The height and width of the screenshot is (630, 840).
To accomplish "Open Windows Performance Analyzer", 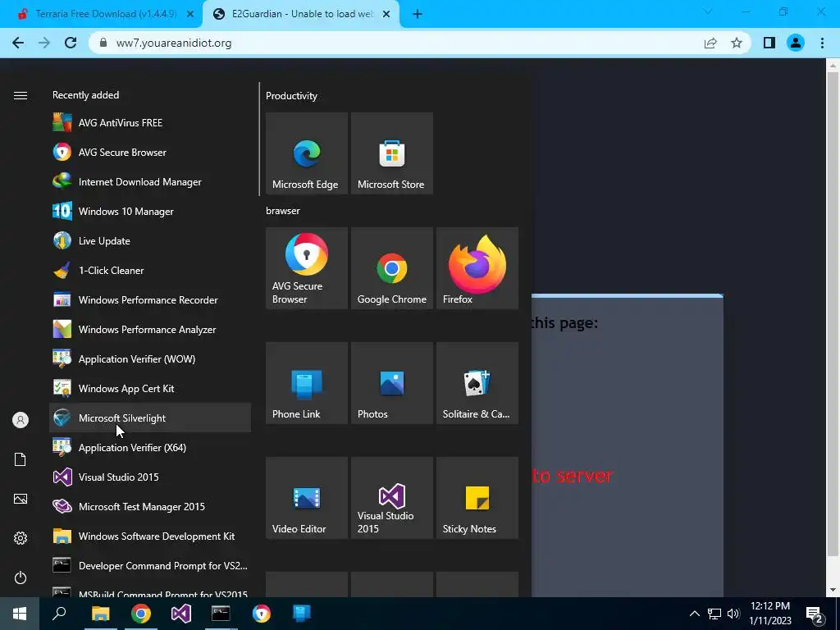I will [150, 329].
